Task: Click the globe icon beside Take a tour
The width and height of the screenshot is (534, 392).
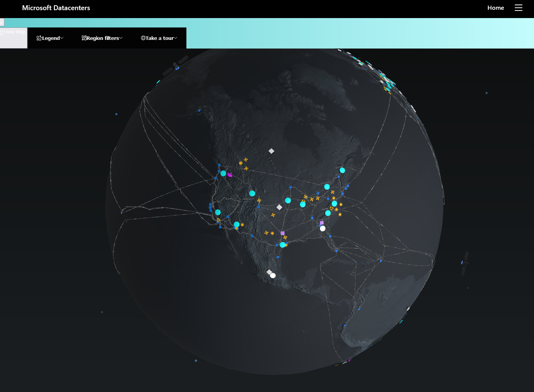Action: pyautogui.click(x=143, y=38)
